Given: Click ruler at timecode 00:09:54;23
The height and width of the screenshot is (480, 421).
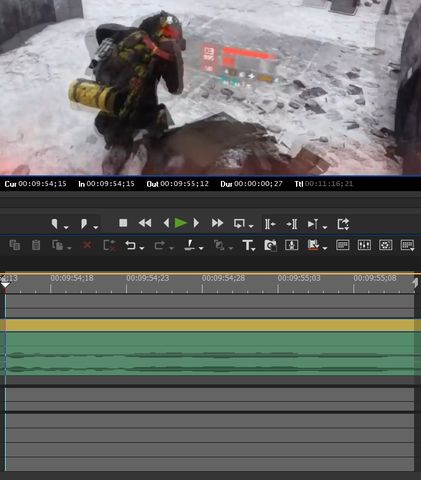Looking at the screenshot, I should [x=148, y=278].
